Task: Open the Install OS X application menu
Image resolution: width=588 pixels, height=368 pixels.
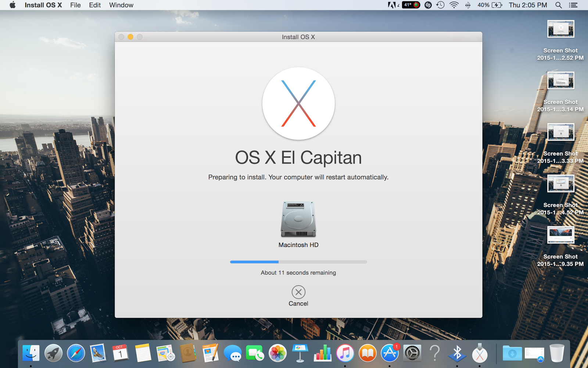Action: click(x=43, y=5)
